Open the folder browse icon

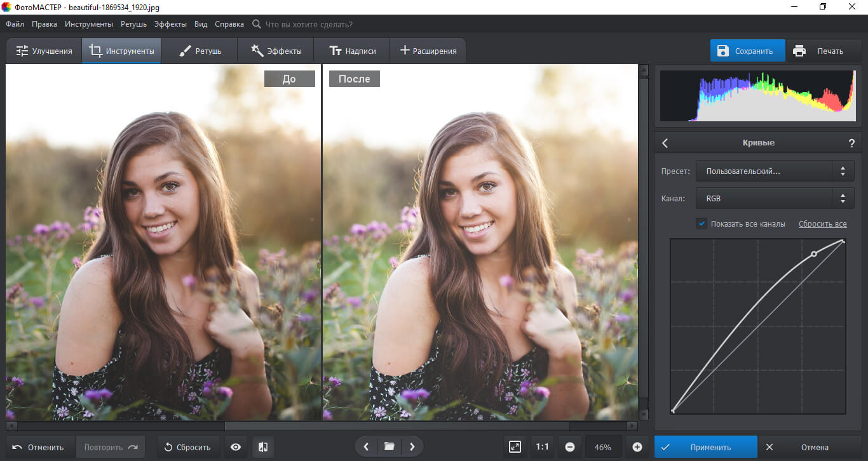click(x=389, y=447)
